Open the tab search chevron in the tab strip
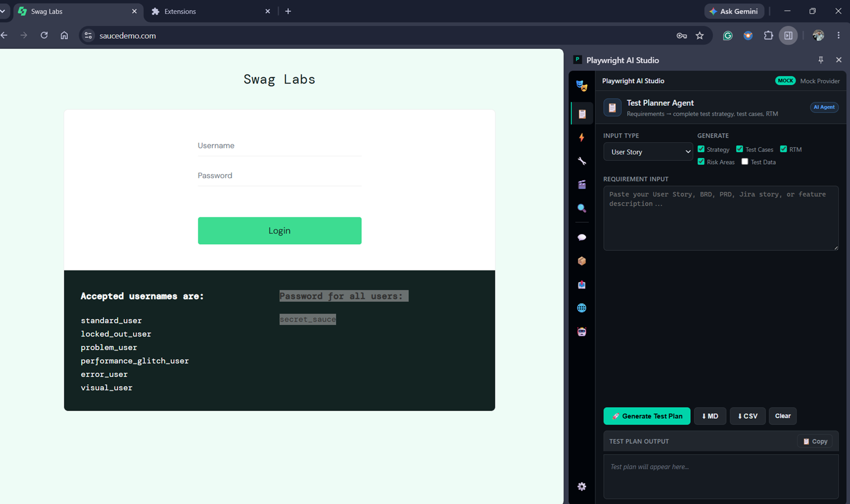Screen dimensions: 850x504 coord(3,11)
